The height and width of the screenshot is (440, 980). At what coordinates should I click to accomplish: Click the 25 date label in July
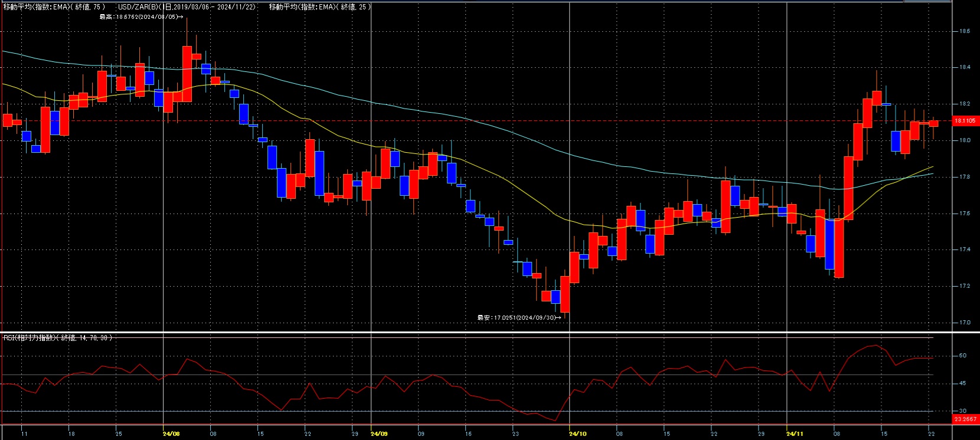click(119, 434)
